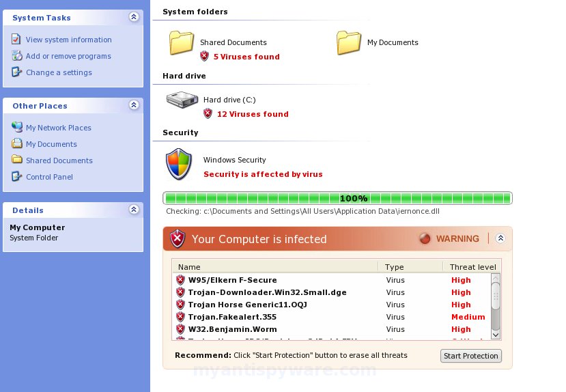Click the 5 Viruses found text
The width and height of the screenshot is (566, 392).
point(246,56)
